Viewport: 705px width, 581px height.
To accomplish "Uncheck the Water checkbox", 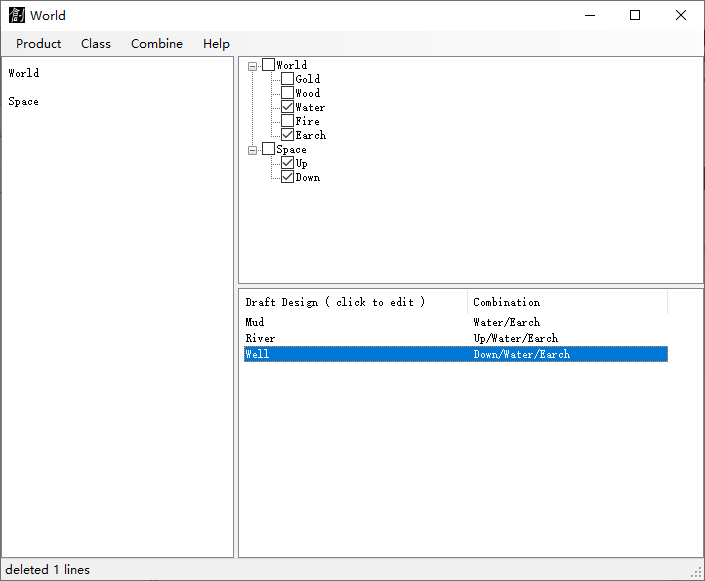I will click(x=288, y=107).
